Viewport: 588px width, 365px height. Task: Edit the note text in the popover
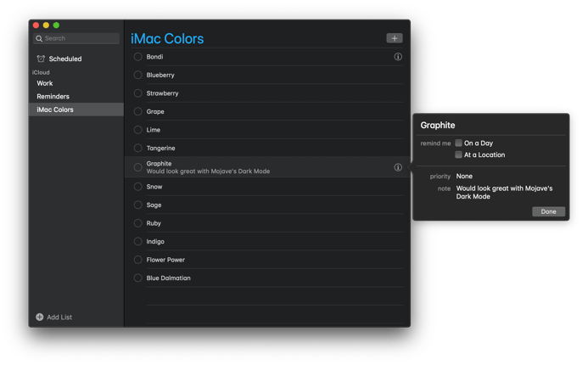click(x=504, y=193)
